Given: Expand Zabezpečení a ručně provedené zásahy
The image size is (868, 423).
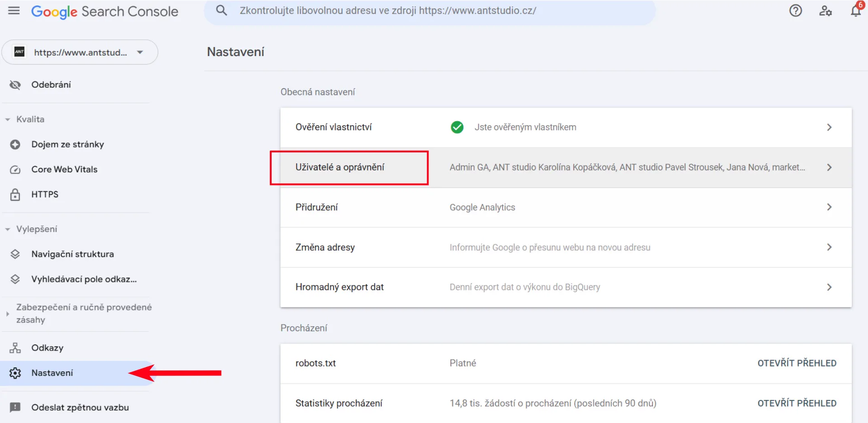Looking at the screenshot, I should (x=8, y=314).
